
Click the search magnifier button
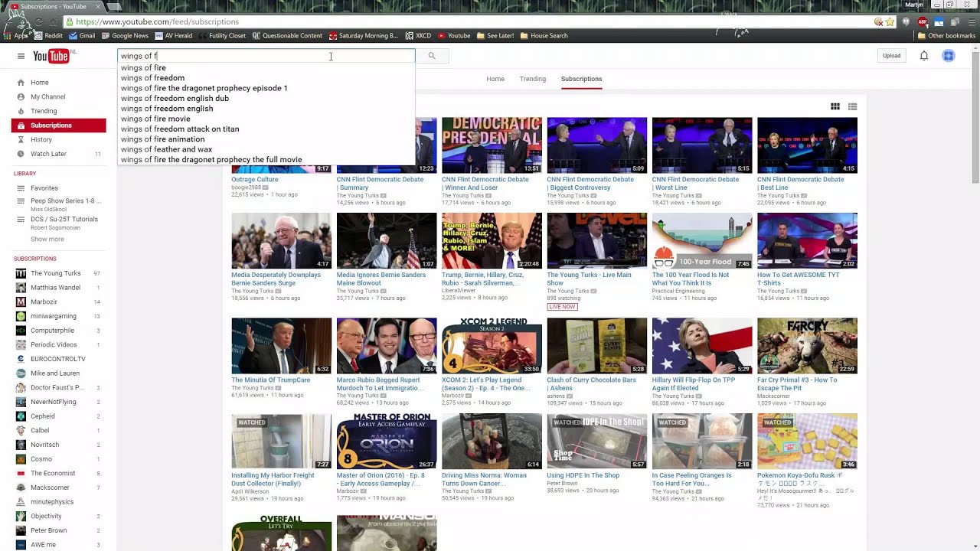coord(432,56)
